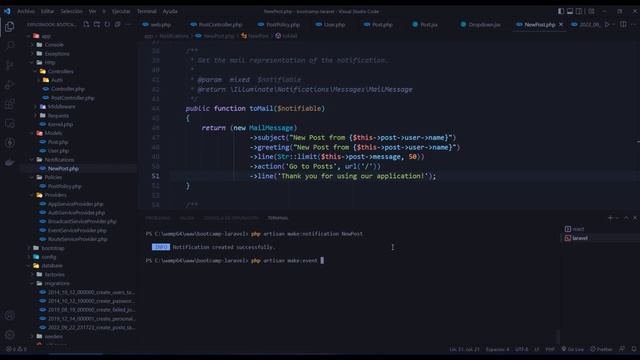Click New Folder icon in Explorer header
640x360 pixels.
point(97,24)
